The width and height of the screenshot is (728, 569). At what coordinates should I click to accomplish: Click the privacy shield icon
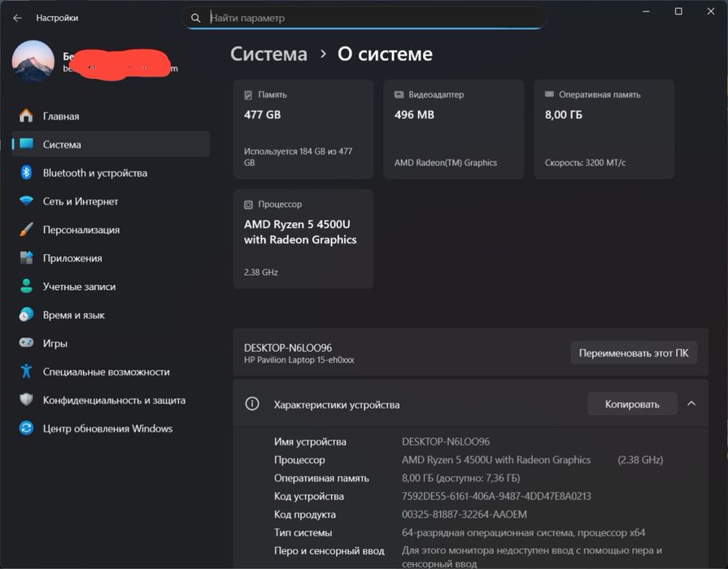[x=26, y=400]
